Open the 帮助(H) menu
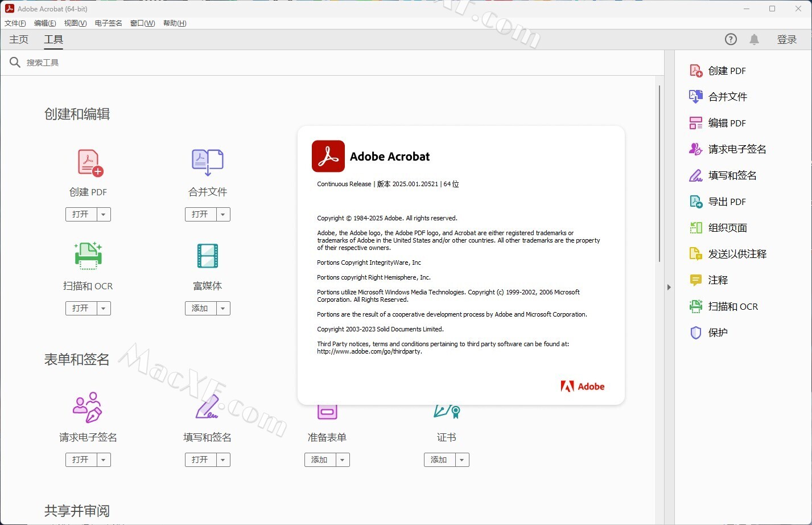 tap(175, 23)
